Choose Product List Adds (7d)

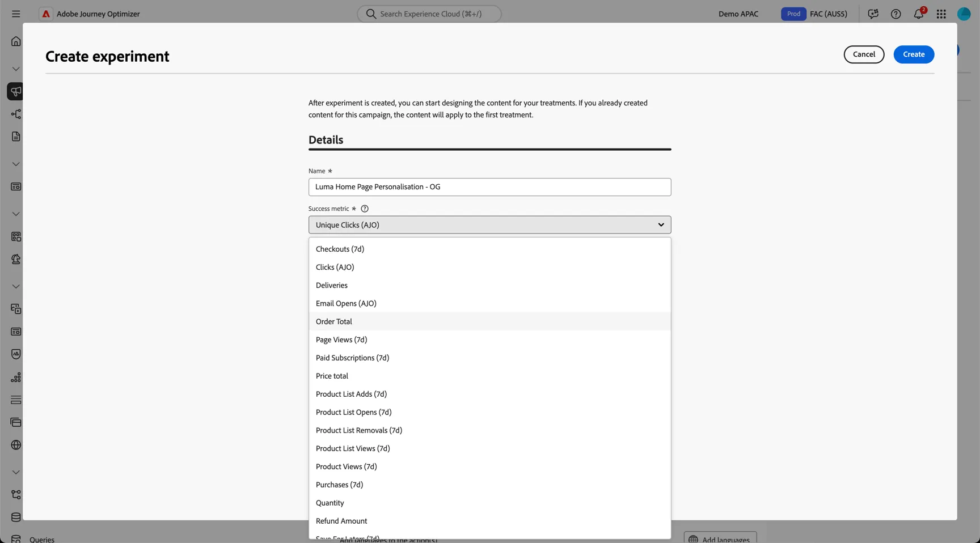click(x=490, y=394)
